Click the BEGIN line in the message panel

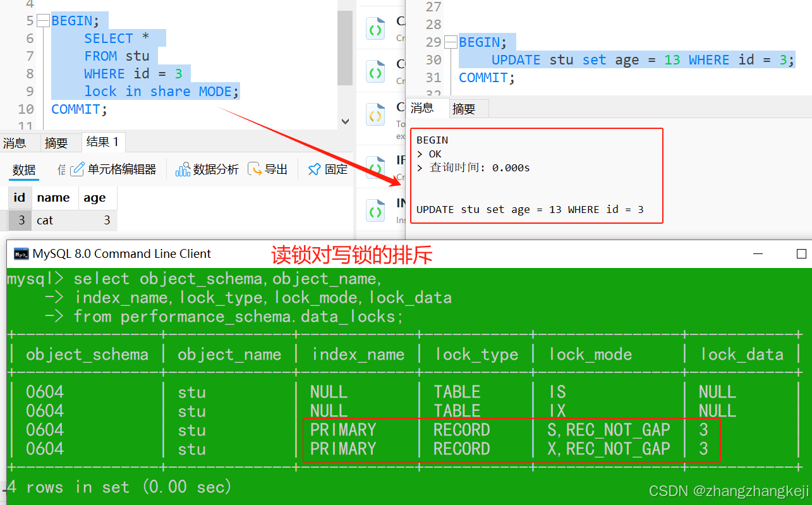[432, 140]
